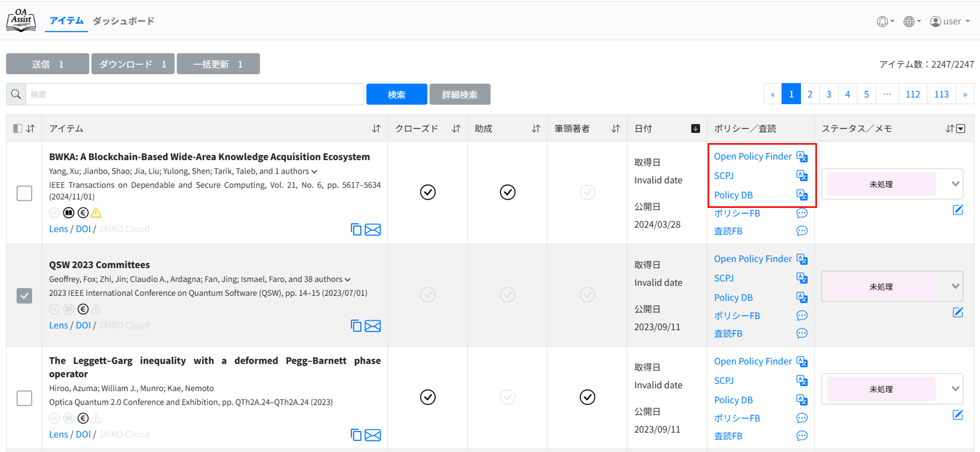Select the Leggett–Garg article row checkbox
980x452 pixels.
tap(24, 398)
